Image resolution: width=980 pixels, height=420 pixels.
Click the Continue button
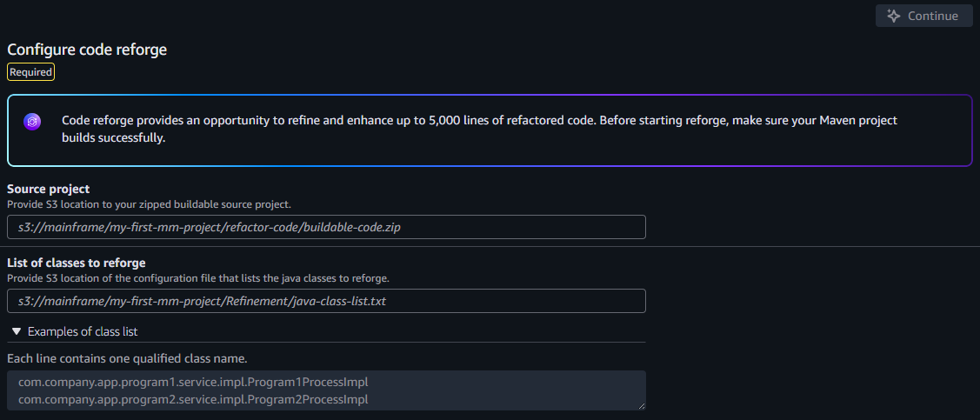click(x=923, y=16)
